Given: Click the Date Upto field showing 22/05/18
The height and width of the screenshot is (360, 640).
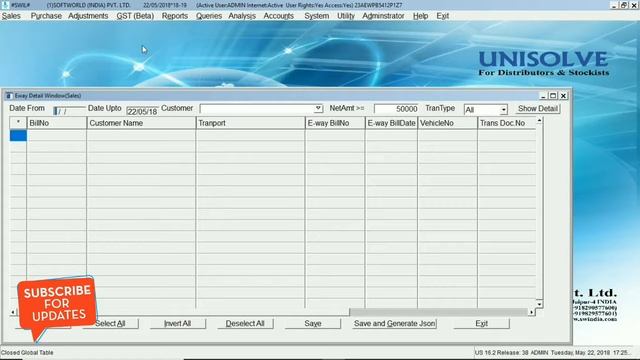Looking at the screenshot, I should pyautogui.click(x=142, y=111).
